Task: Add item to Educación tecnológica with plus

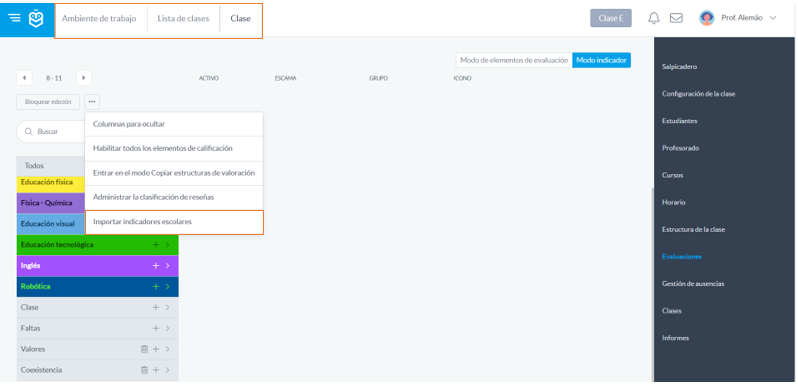Action: (156, 245)
